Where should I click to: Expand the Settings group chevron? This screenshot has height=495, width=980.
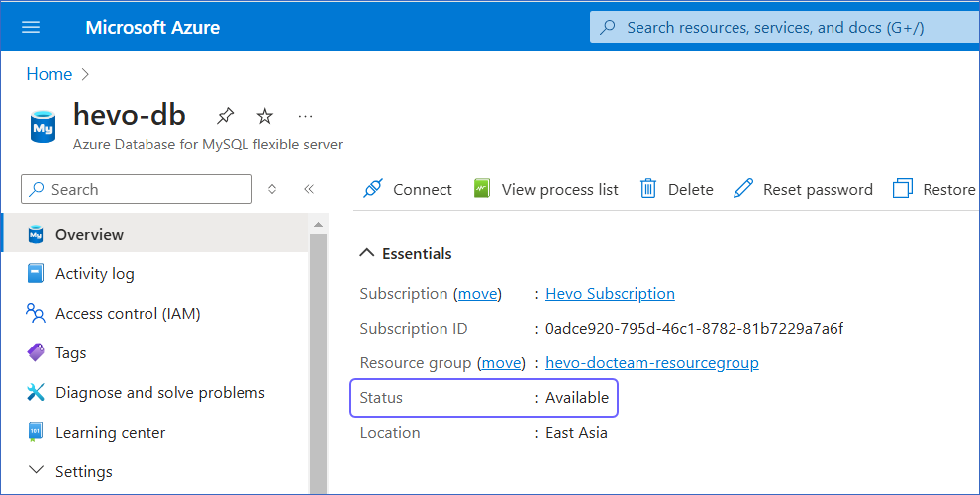(37, 470)
